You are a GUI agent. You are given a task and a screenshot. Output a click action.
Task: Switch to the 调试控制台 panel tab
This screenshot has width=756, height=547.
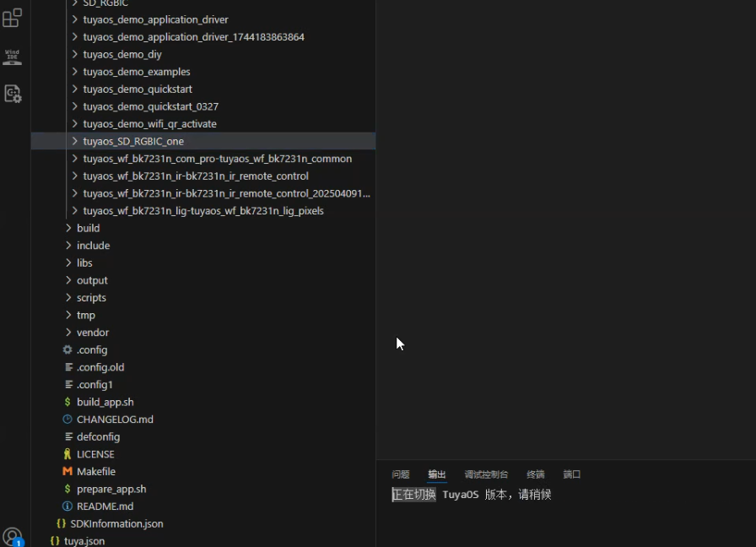click(x=486, y=474)
